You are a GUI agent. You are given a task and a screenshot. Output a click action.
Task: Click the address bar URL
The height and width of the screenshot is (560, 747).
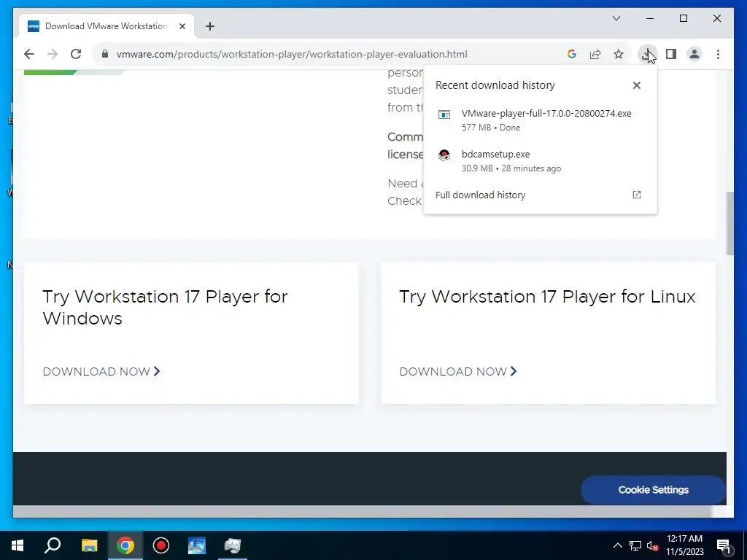(292, 54)
